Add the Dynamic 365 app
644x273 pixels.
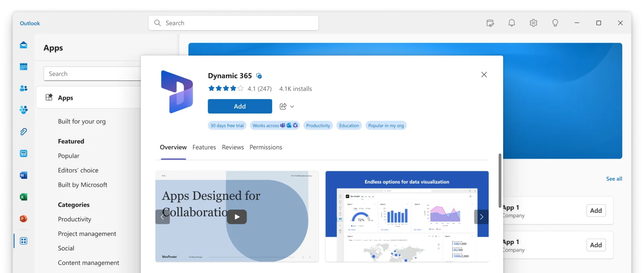click(240, 106)
